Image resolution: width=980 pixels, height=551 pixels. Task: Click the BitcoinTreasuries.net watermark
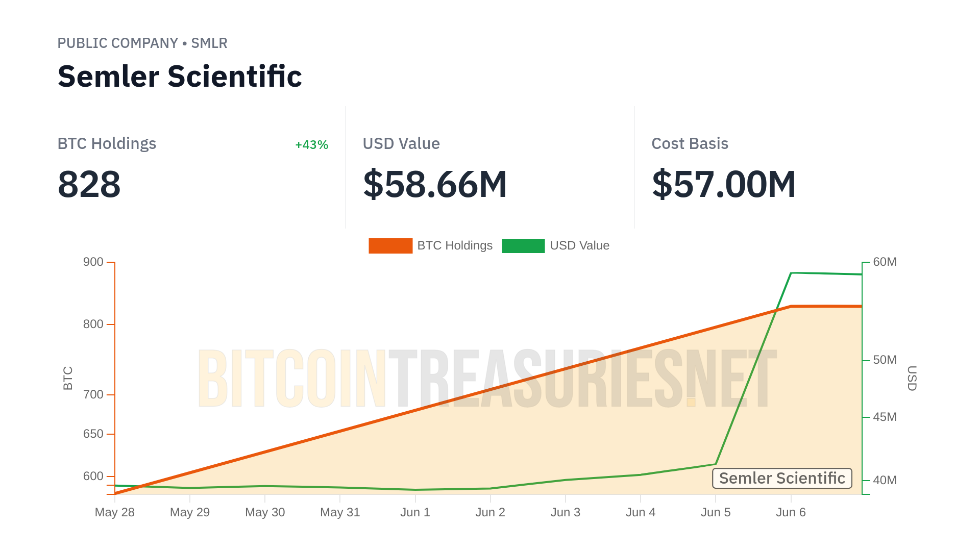(487, 379)
